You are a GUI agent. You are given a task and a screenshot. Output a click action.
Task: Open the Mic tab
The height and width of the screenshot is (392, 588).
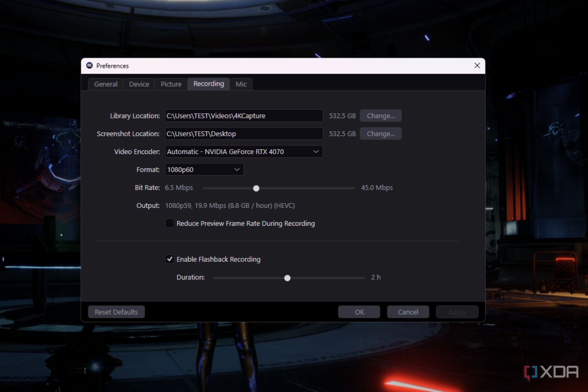point(241,84)
